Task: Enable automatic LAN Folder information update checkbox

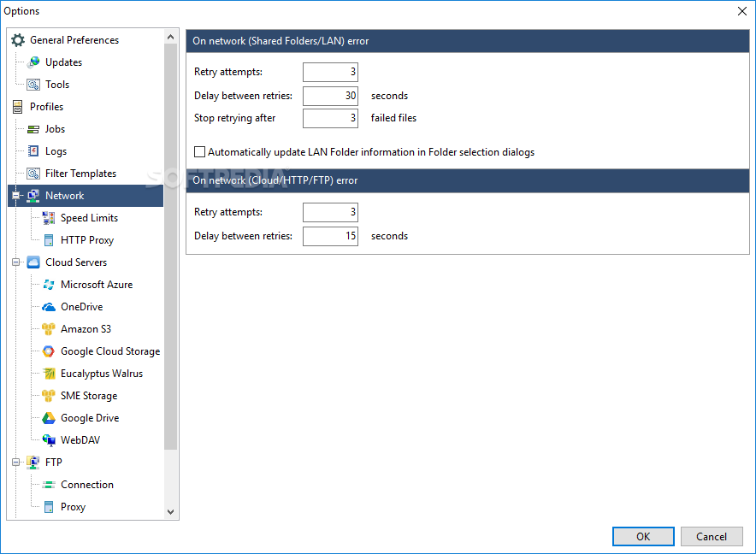Action: coord(199,152)
